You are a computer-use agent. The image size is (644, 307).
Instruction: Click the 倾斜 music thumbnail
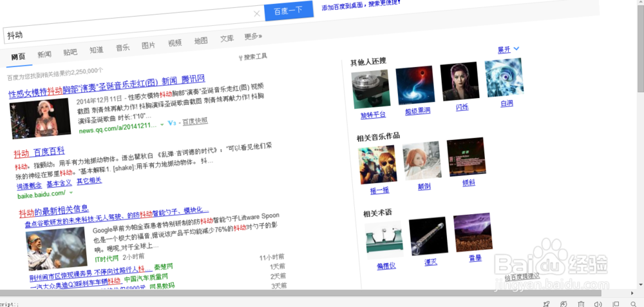point(466,157)
